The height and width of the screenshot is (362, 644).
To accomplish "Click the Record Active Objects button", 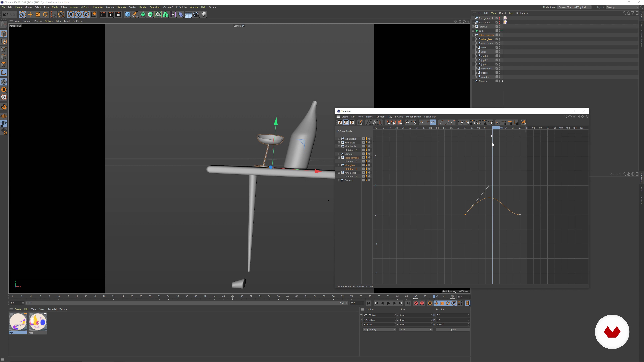I will (416, 303).
